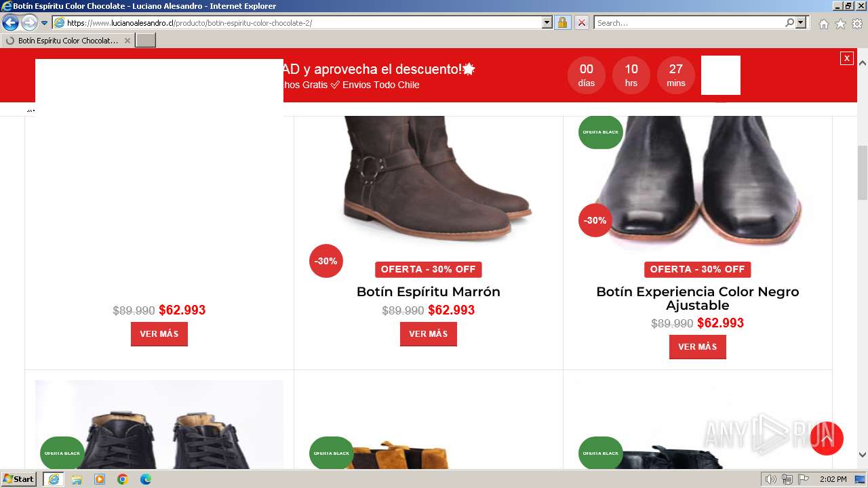
Task: Click OFERTA BLACK badge on the tan suede boot
Action: pyautogui.click(x=332, y=453)
